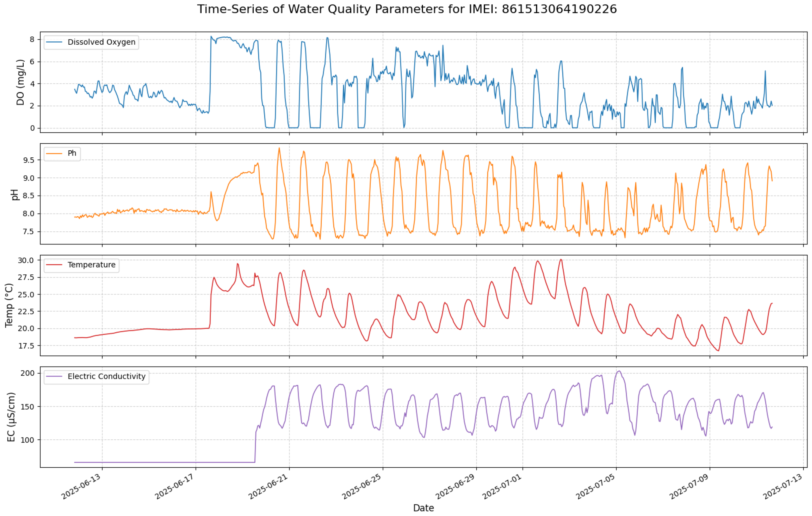Click the Ph legend label
Screen dimensions: 812x516
(x=72, y=153)
